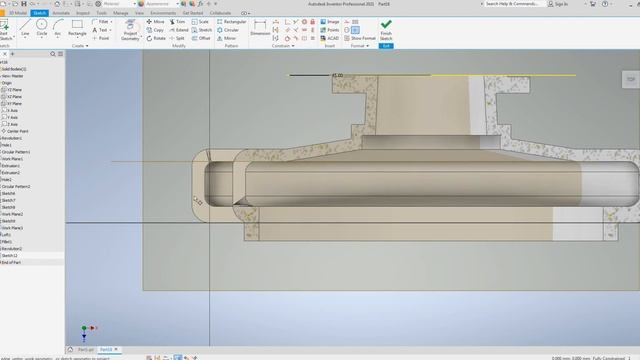Image resolution: width=640 pixels, height=360 pixels.
Task: Switch to the Manage tab
Action: [x=121, y=13]
